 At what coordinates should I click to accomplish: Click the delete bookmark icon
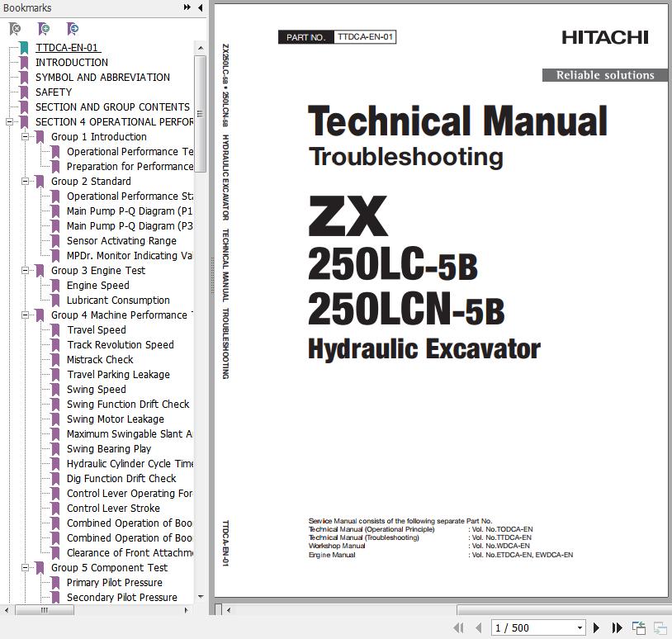tap(15, 29)
